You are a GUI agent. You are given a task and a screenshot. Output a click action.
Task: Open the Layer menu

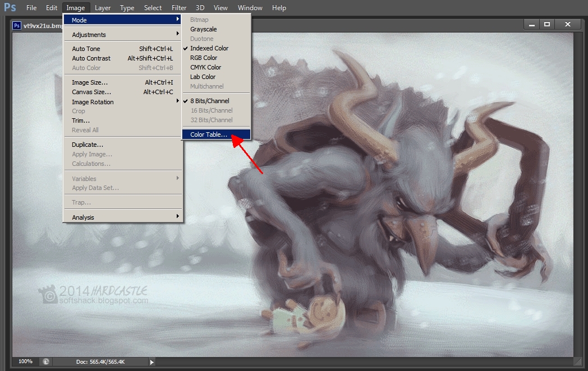(102, 7)
